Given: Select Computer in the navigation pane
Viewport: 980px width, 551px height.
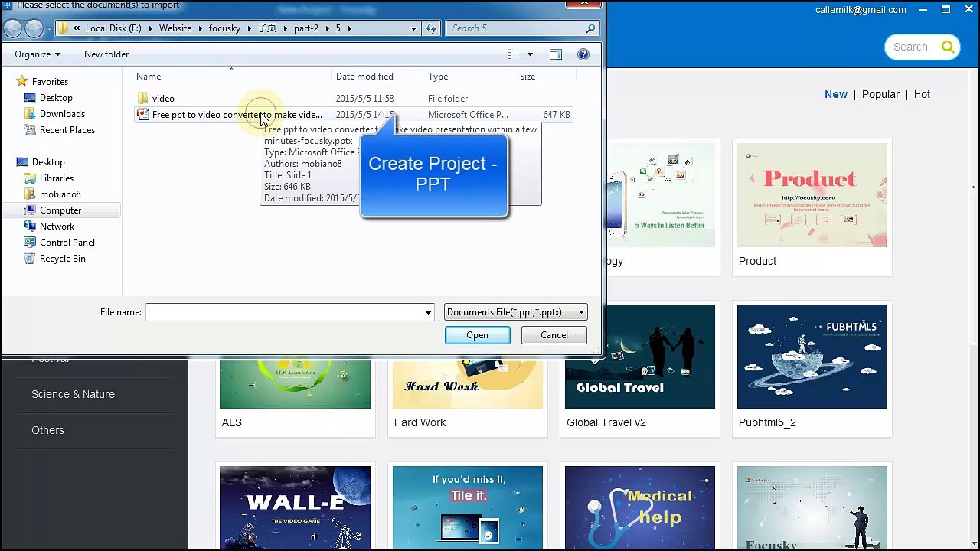Looking at the screenshot, I should point(60,210).
